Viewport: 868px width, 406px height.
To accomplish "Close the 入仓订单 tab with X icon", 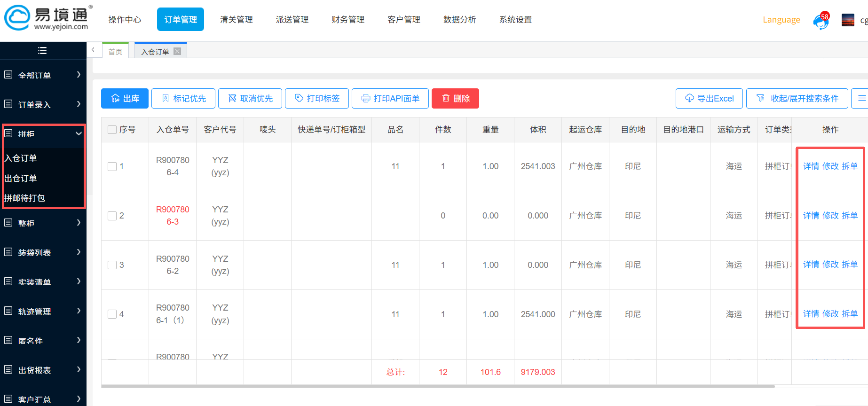I will (177, 51).
